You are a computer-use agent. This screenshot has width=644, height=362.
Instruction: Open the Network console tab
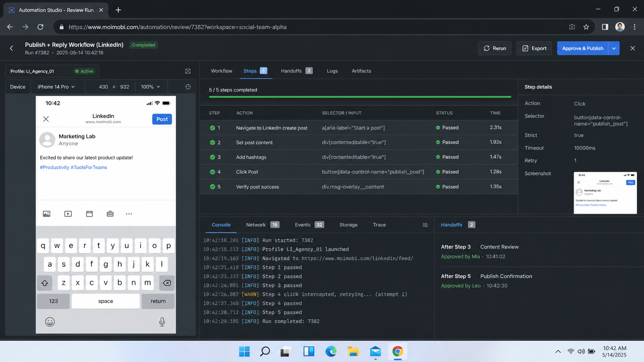(x=262, y=225)
